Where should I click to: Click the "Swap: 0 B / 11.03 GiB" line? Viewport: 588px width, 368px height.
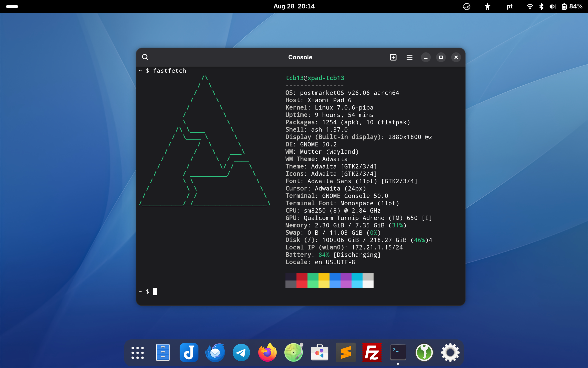[x=333, y=233]
